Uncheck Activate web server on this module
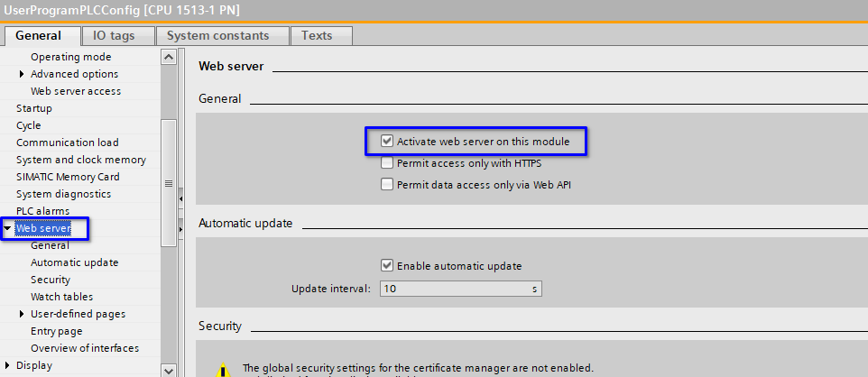 (x=387, y=142)
